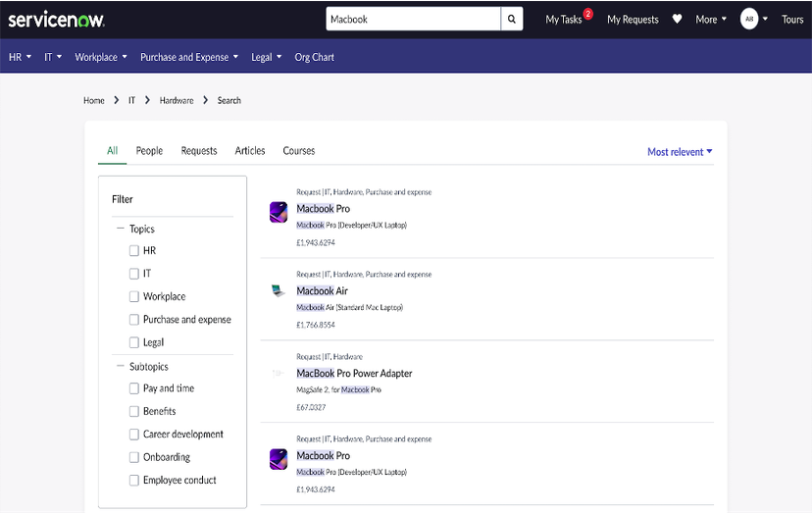
Task: Click price £1,766.8554
Action: [316, 325]
